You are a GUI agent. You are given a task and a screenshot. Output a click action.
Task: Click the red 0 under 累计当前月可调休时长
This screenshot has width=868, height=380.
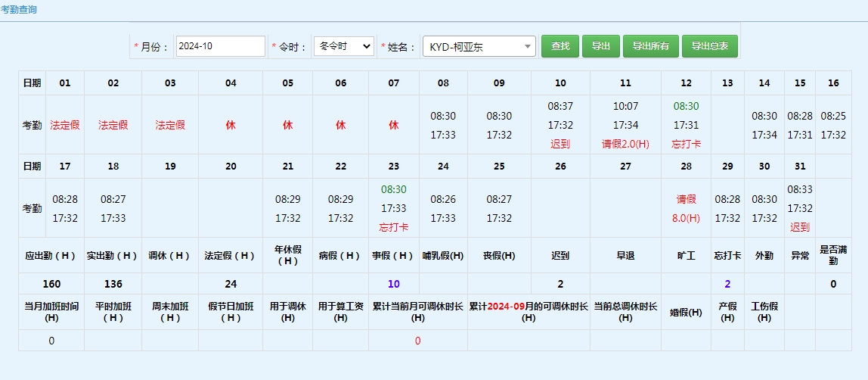click(x=417, y=341)
